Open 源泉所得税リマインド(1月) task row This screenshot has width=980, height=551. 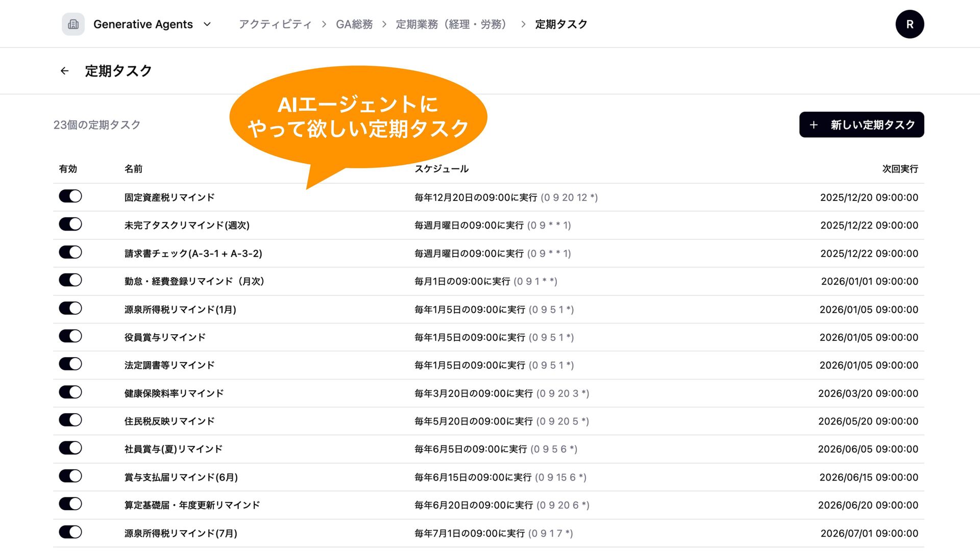tap(180, 310)
